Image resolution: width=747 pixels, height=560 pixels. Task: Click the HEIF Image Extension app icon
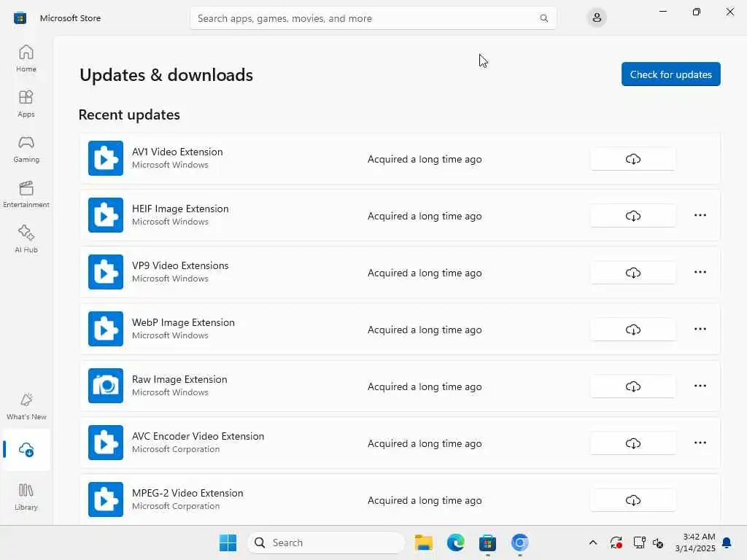tap(106, 215)
